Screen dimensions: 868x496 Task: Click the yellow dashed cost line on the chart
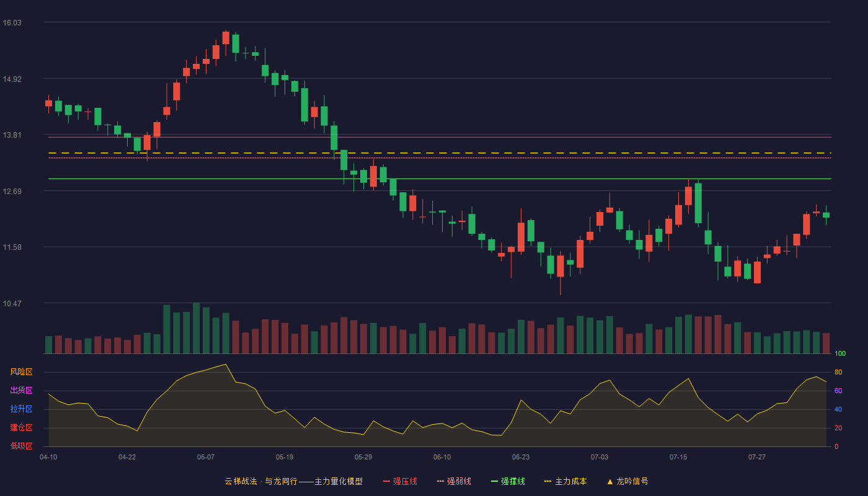tap(440, 153)
